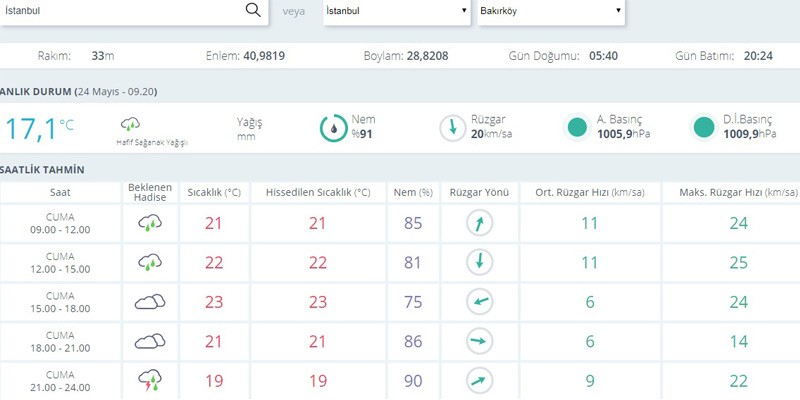
Task: Click wind direction arrow for 18.00 - 21.00
Action: 480,341
